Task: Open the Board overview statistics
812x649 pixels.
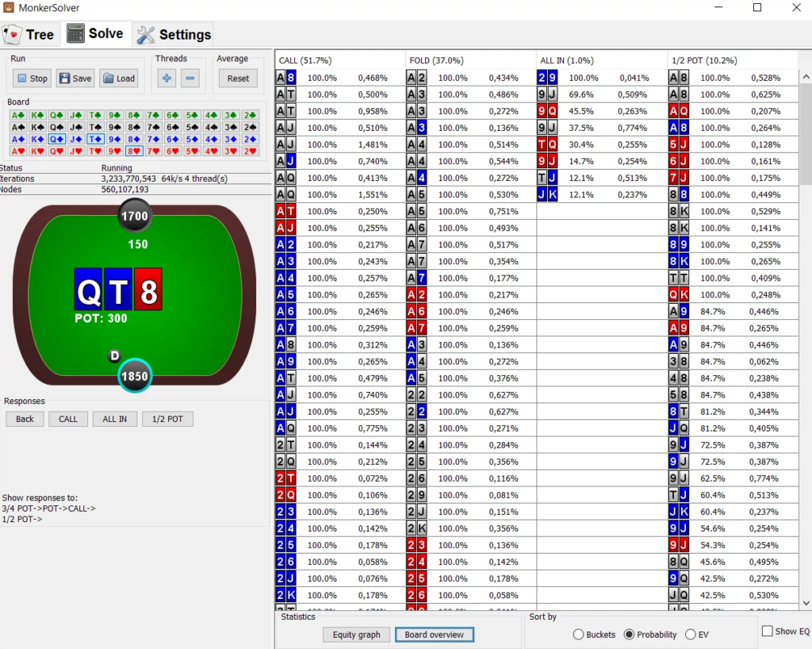Action: point(435,635)
